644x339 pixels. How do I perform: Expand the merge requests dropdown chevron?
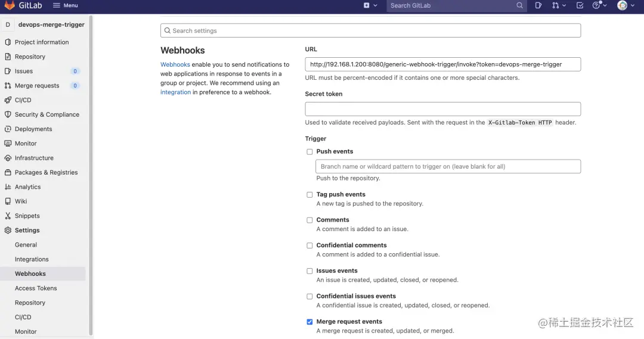click(x=564, y=5)
